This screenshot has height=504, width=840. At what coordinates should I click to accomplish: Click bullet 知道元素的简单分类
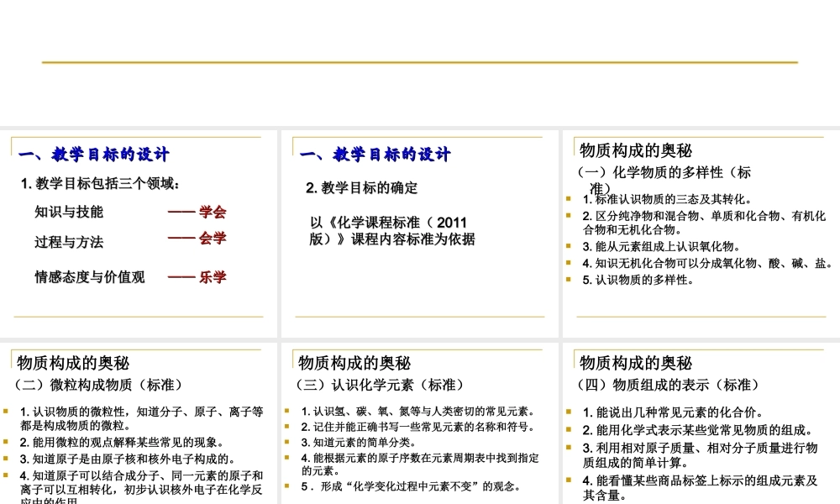coord(359,443)
